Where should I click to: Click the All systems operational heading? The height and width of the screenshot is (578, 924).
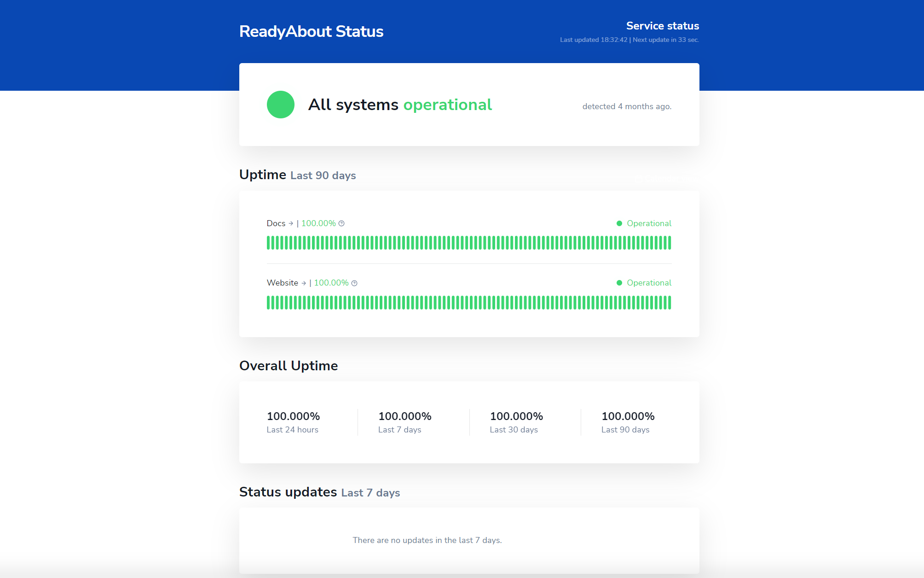pyautogui.click(x=400, y=105)
